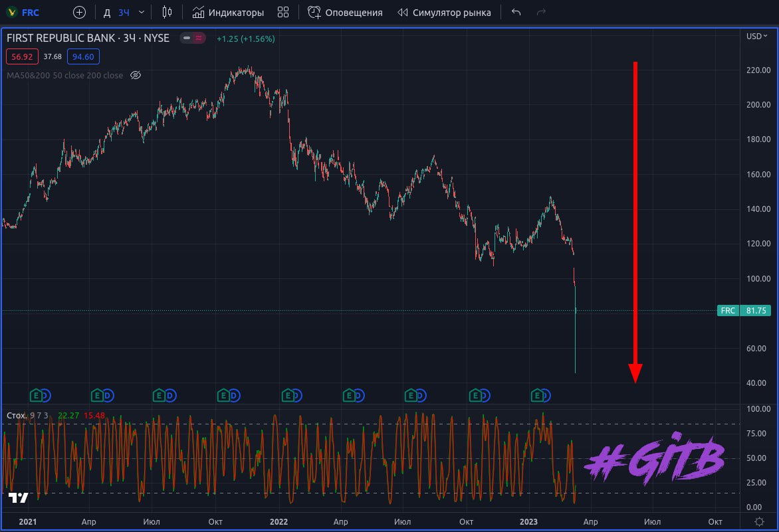This screenshot has width=779, height=532.
Task: Open the USD currency dropdown
Action: coord(756,37)
